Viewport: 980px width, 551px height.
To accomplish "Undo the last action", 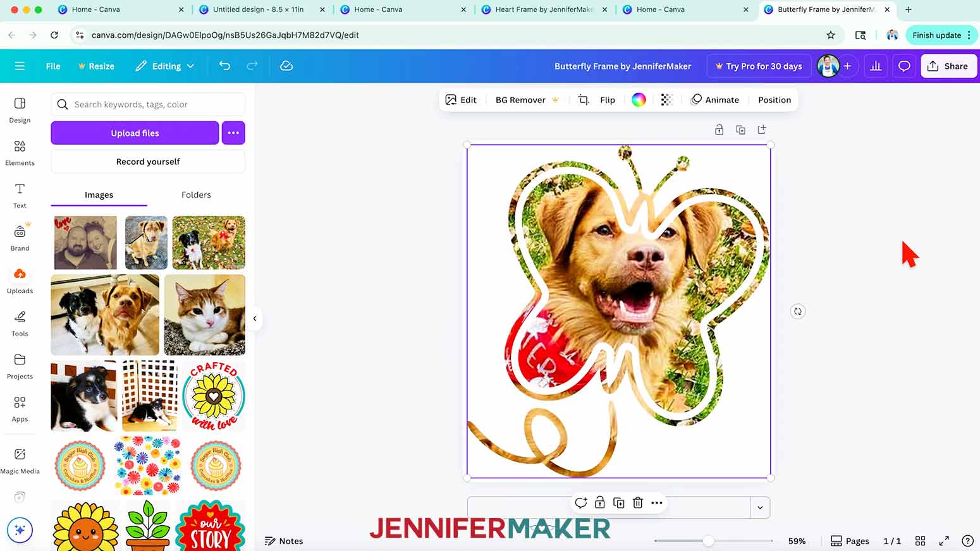I will (224, 66).
